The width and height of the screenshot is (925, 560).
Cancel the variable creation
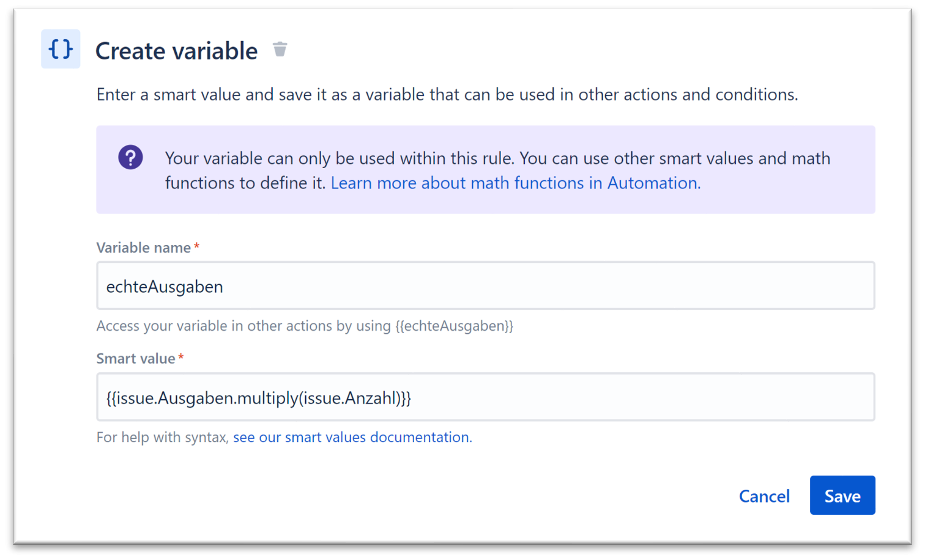point(764,496)
